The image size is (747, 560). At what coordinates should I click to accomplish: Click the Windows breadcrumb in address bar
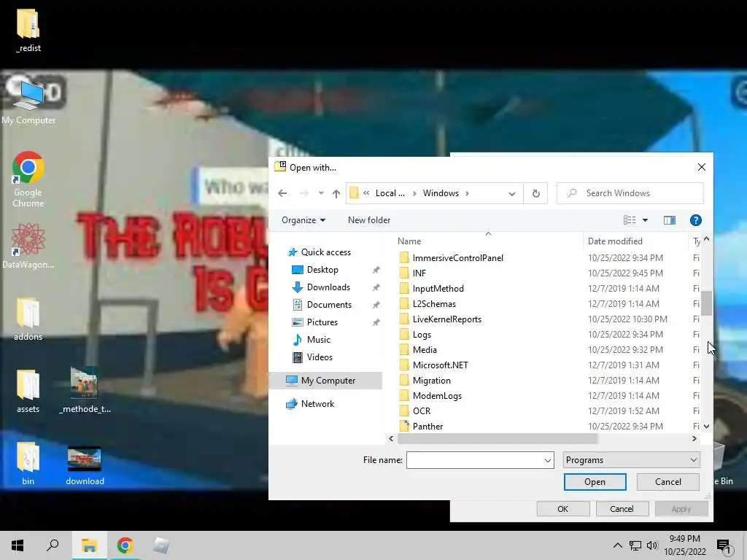441,193
